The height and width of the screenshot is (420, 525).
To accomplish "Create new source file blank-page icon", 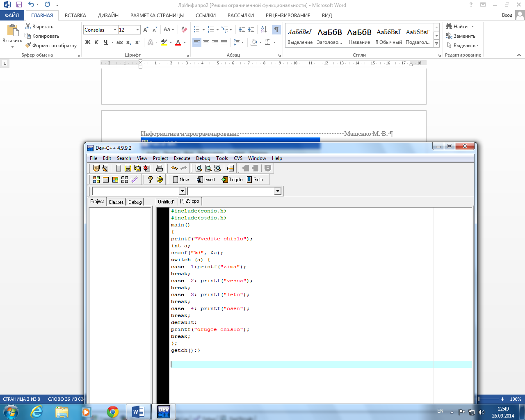I will pos(119,168).
